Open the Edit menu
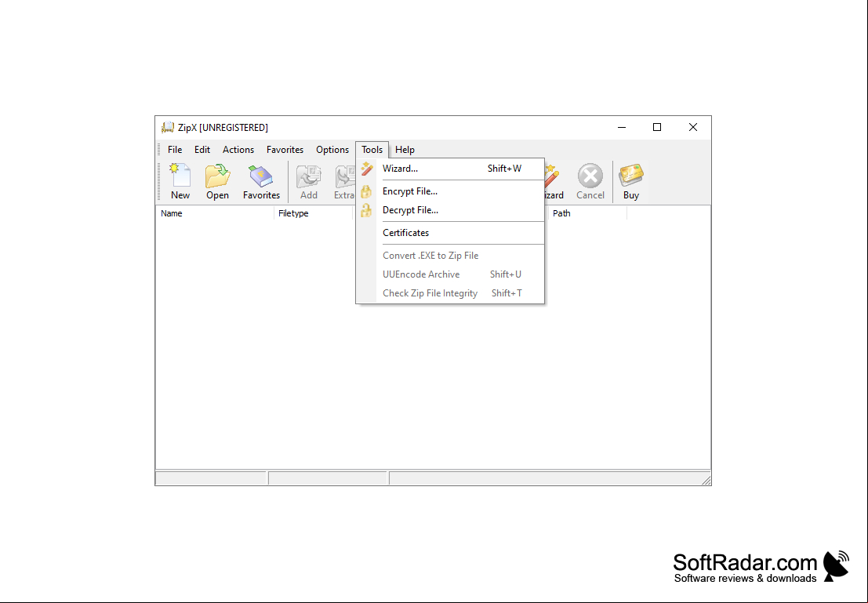868x603 pixels. [x=202, y=150]
